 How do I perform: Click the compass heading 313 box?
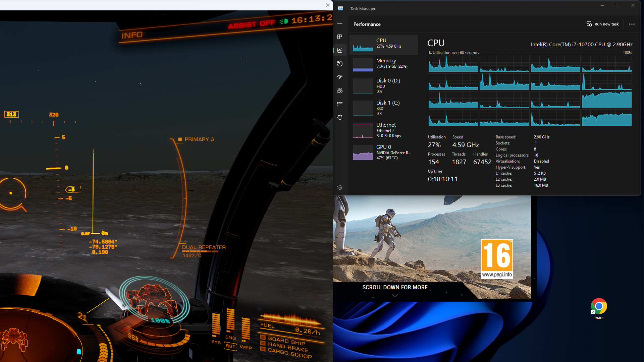(x=11, y=114)
